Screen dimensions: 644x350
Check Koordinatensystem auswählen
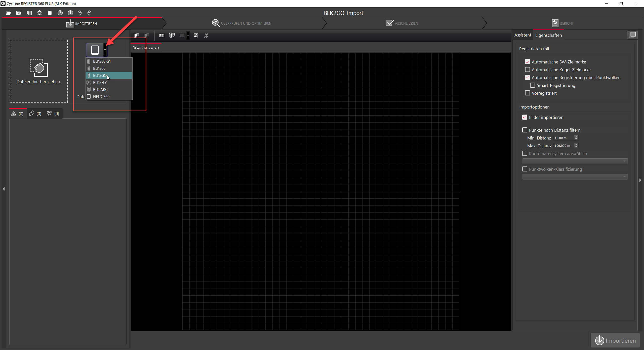525,153
